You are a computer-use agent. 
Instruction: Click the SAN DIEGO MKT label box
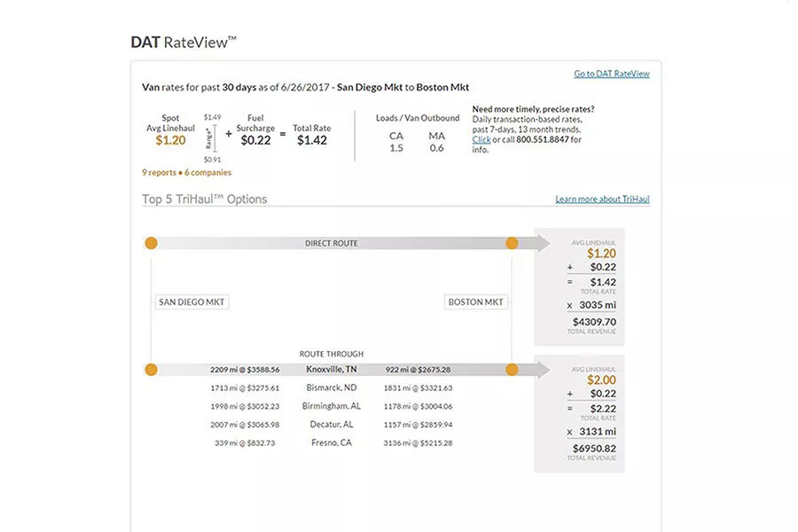coord(192,301)
